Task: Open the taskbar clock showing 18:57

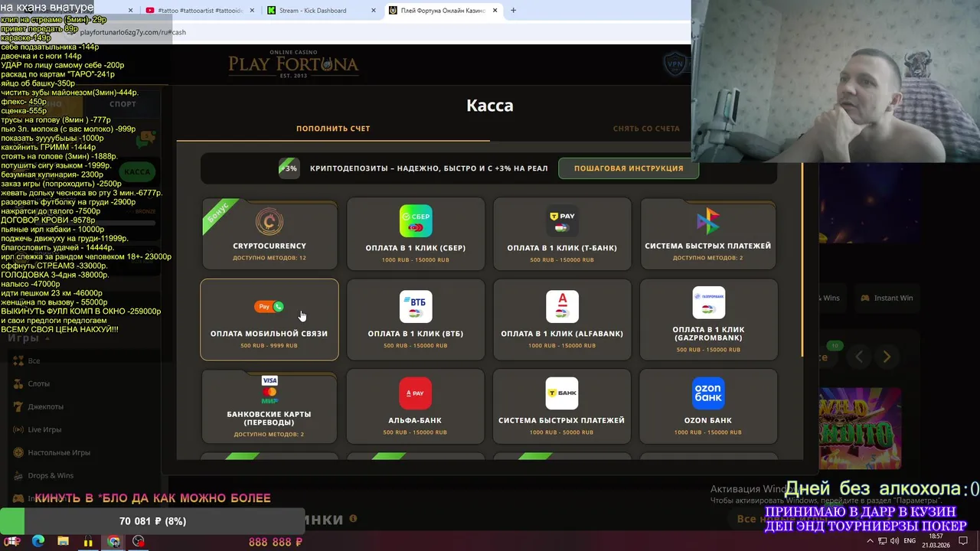Action: point(936,541)
